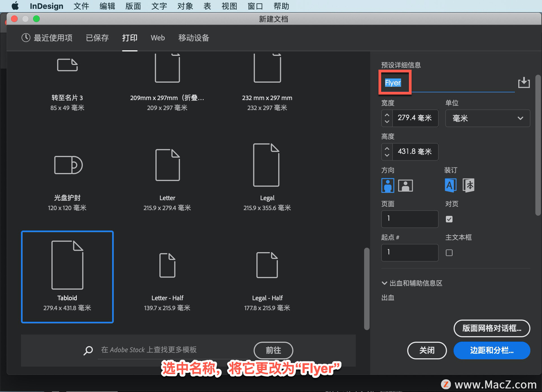
Task: Increase width with stepper up arrow
Action: (x=387, y=115)
